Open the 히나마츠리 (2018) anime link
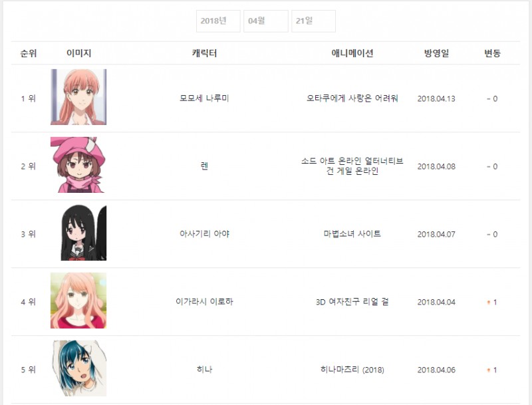Viewport: 532px width, 405px height. (352, 370)
